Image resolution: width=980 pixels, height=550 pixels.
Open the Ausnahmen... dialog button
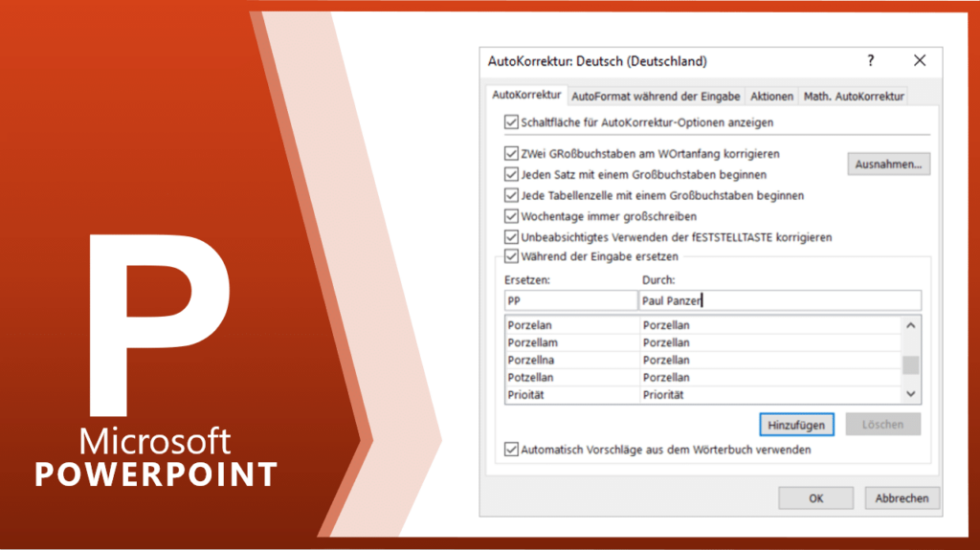888,165
